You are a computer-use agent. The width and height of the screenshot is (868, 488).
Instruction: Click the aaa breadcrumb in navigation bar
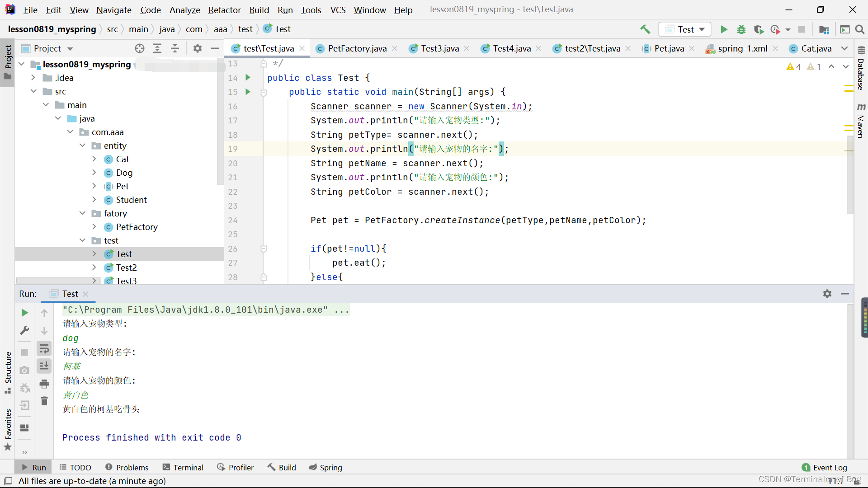(x=220, y=29)
